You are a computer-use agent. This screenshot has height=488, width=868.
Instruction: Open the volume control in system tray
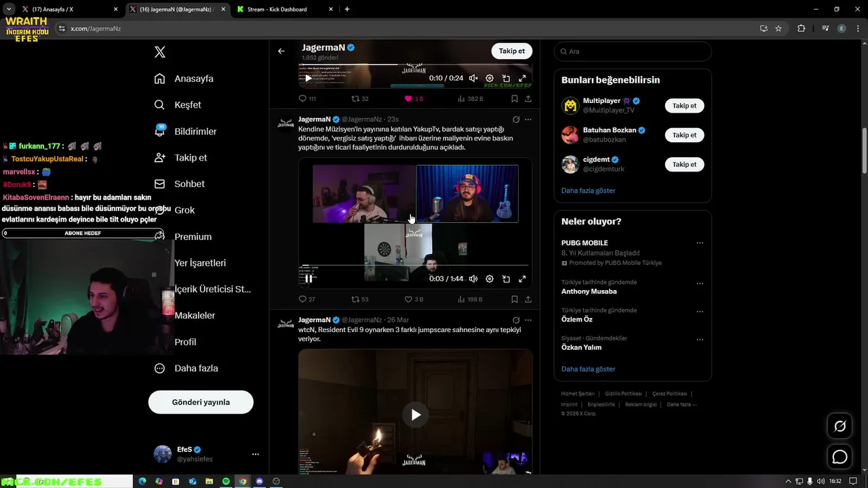click(x=821, y=481)
